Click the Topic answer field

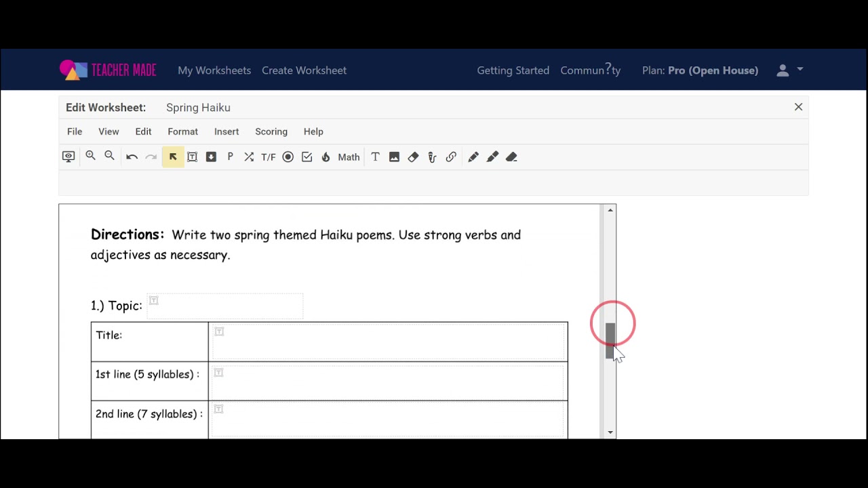[225, 306]
